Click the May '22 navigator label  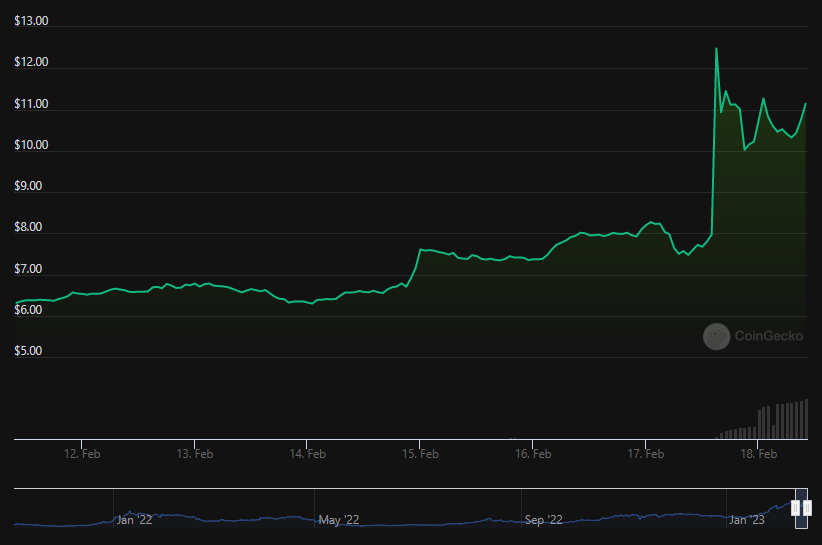[x=338, y=520]
